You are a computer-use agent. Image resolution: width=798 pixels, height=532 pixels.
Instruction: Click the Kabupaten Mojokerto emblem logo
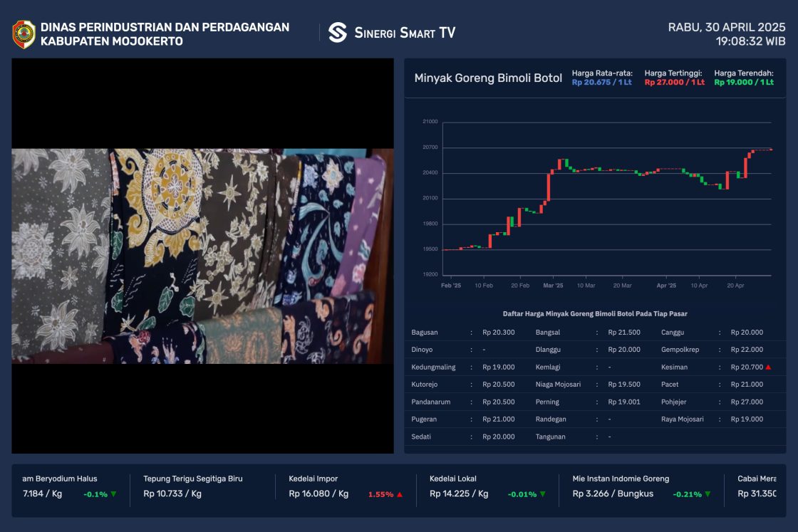pyautogui.click(x=24, y=34)
